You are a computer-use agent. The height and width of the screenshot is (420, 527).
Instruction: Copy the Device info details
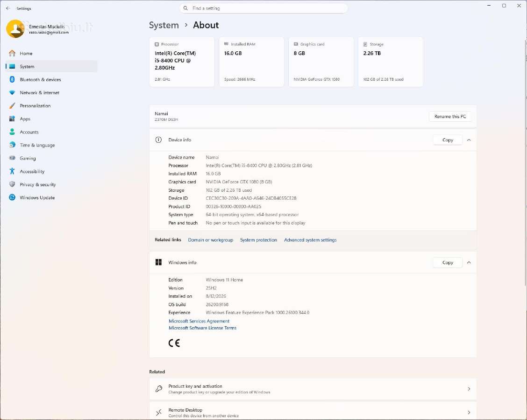(x=448, y=140)
